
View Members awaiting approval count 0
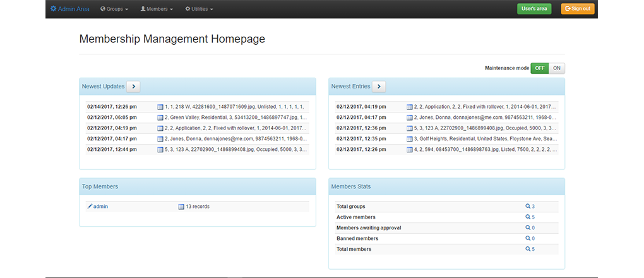click(530, 228)
